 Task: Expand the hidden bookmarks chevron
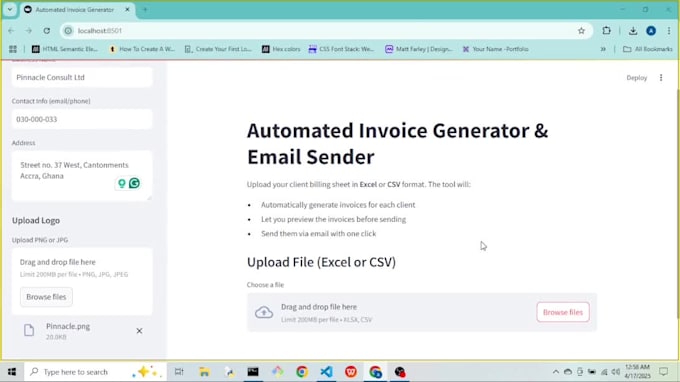[603, 49]
